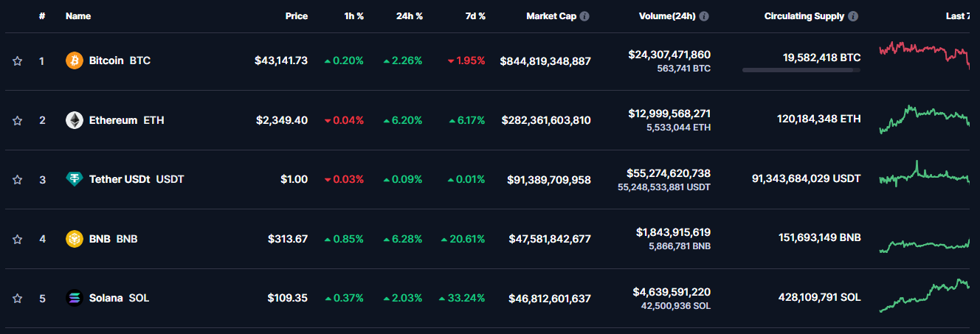Star Tether USDt for the watchlist
The image size is (980, 334).
tap(18, 179)
